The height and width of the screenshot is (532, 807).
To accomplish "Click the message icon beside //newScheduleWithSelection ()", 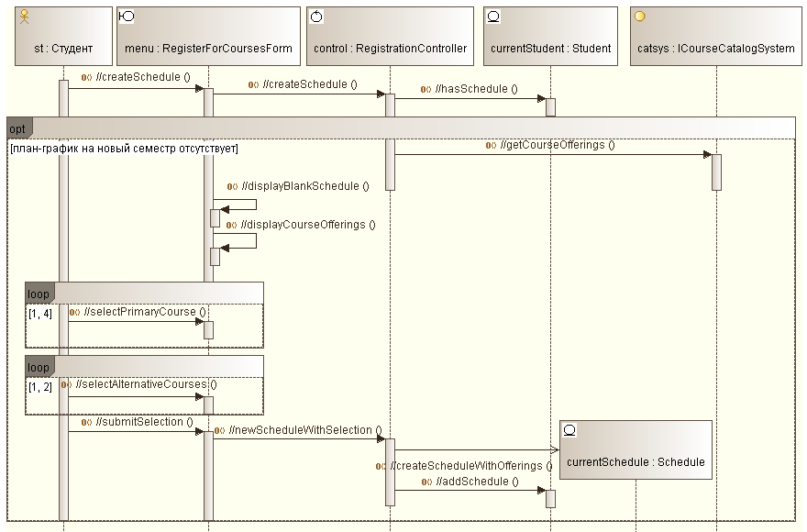I will coord(219,430).
